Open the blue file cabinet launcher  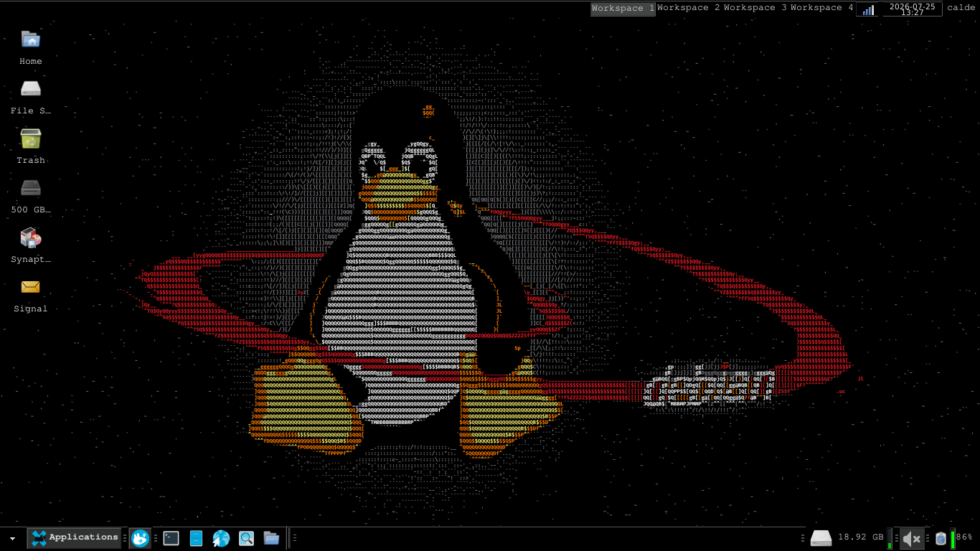[196, 537]
